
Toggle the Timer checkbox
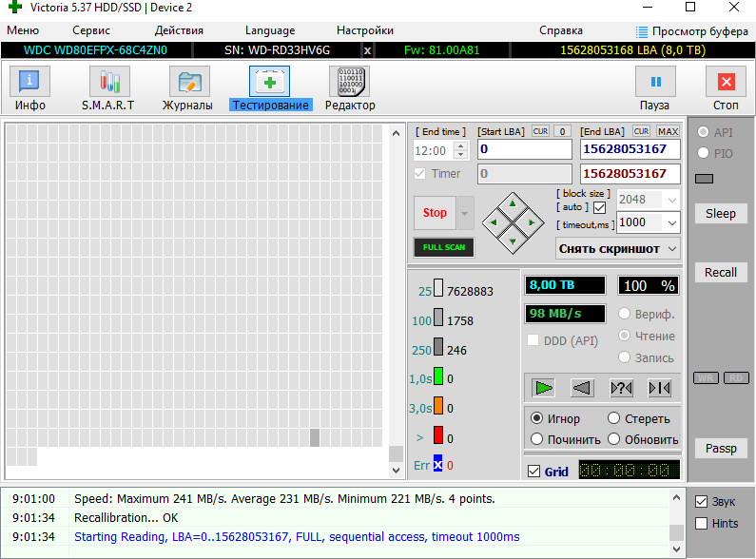coord(420,173)
